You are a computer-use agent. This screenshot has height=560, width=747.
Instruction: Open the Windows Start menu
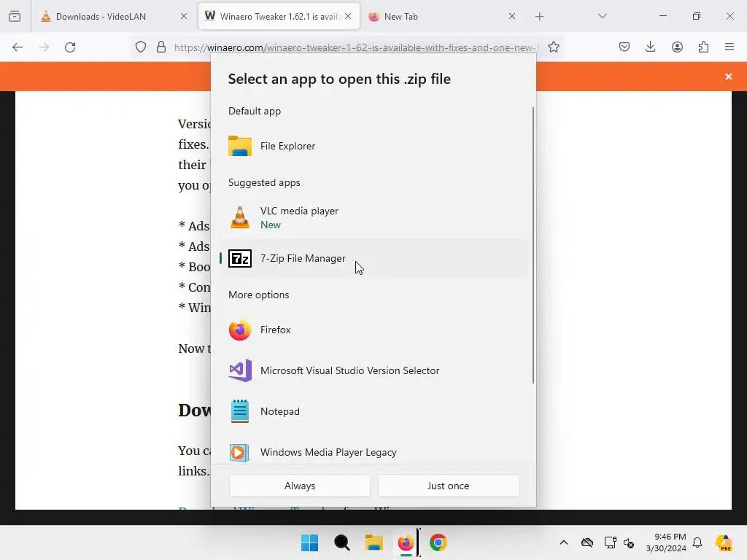tap(309, 542)
